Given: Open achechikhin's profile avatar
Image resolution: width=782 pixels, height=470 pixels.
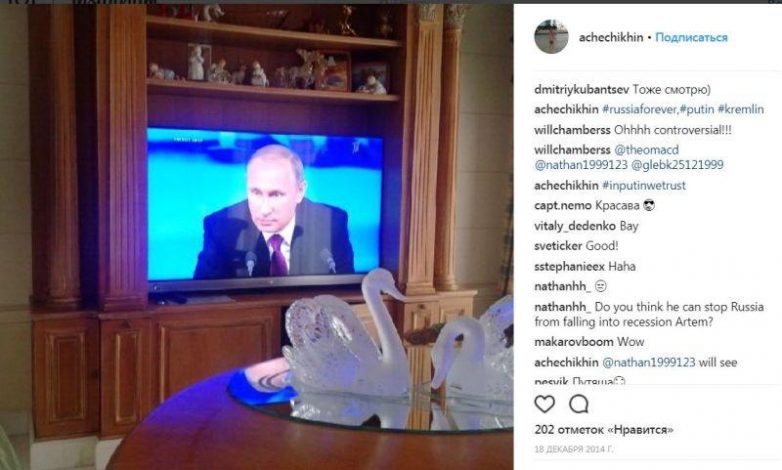Looking at the screenshot, I should [551, 36].
